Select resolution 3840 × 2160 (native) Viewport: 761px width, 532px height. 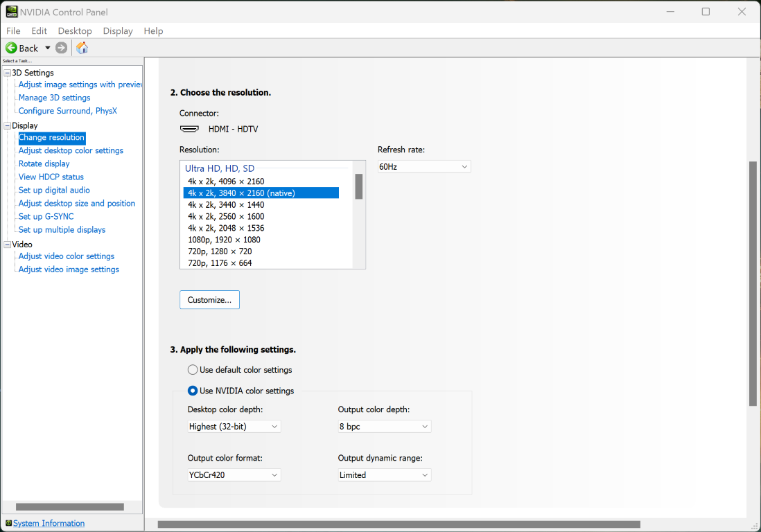261,193
